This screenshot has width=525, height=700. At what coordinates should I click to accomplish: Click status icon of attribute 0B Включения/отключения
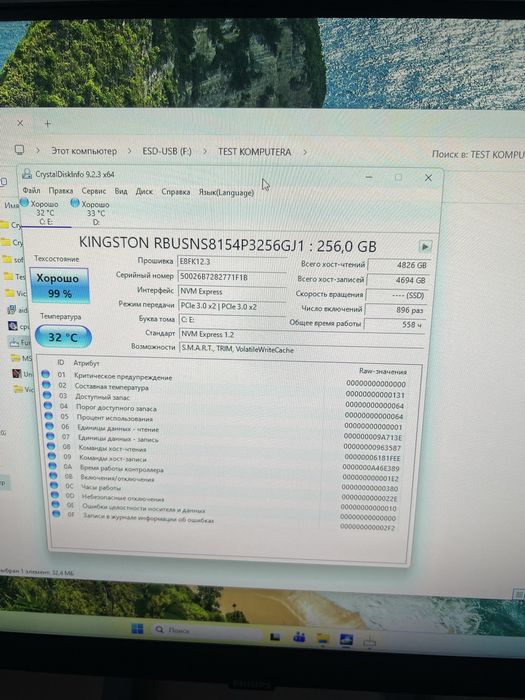pos(54,475)
